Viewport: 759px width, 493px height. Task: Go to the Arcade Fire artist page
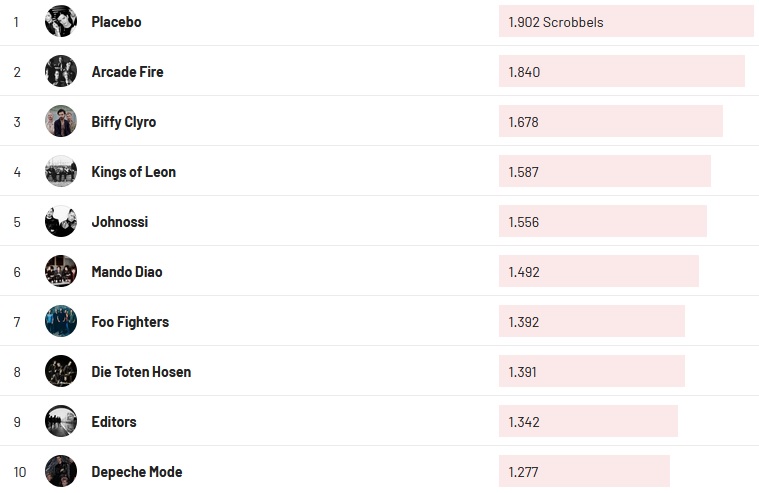point(127,72)
